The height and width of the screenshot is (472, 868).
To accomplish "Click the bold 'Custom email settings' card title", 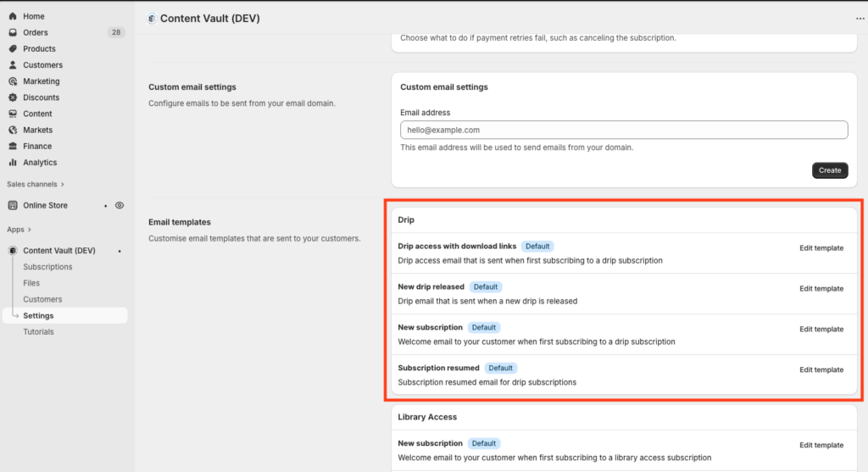I will point(444,87).
